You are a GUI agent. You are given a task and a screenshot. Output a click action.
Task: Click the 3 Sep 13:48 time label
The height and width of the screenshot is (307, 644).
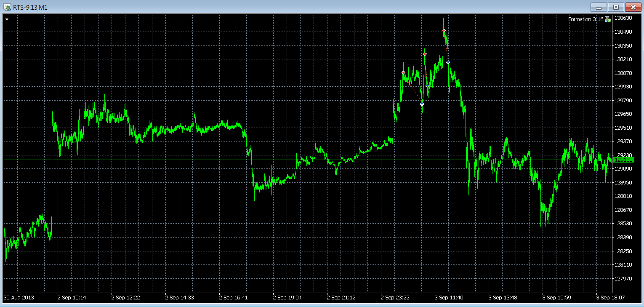503,297
